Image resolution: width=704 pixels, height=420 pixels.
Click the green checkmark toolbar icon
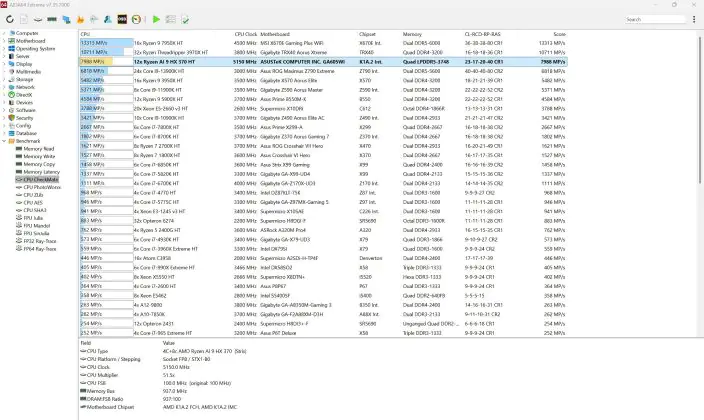pos(185,19)
